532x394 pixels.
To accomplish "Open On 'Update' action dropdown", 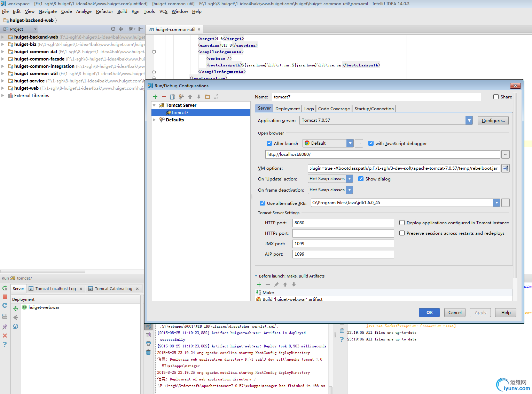I will [350, 179].
